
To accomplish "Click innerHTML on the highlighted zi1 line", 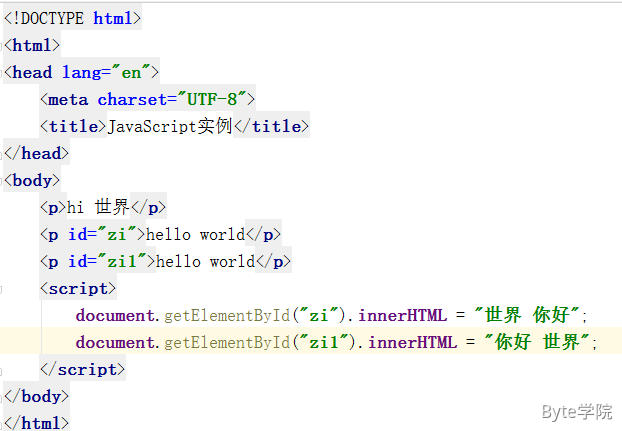I will (410, 342).
